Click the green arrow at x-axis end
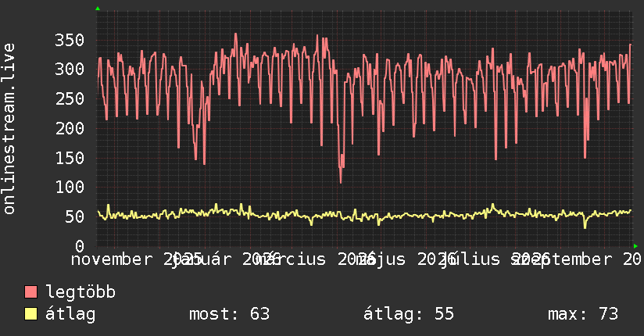Screen dimensions: 644x336 coord(635,246)
